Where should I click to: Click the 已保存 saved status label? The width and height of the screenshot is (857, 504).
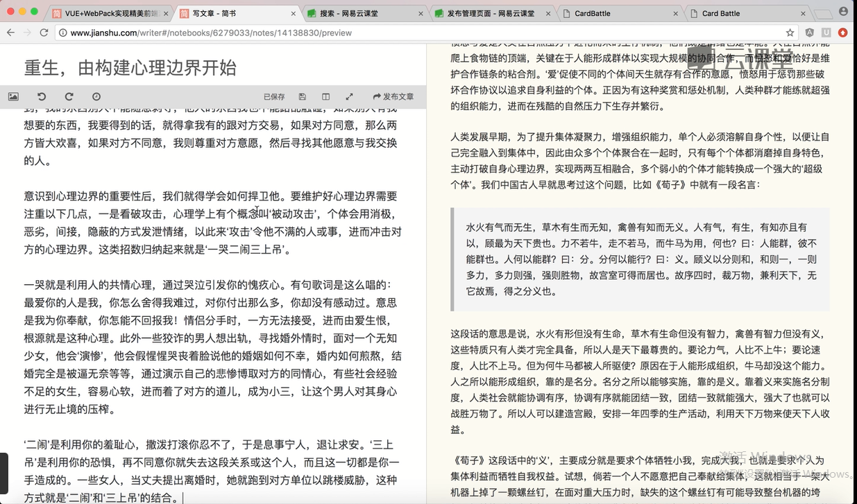274,97
